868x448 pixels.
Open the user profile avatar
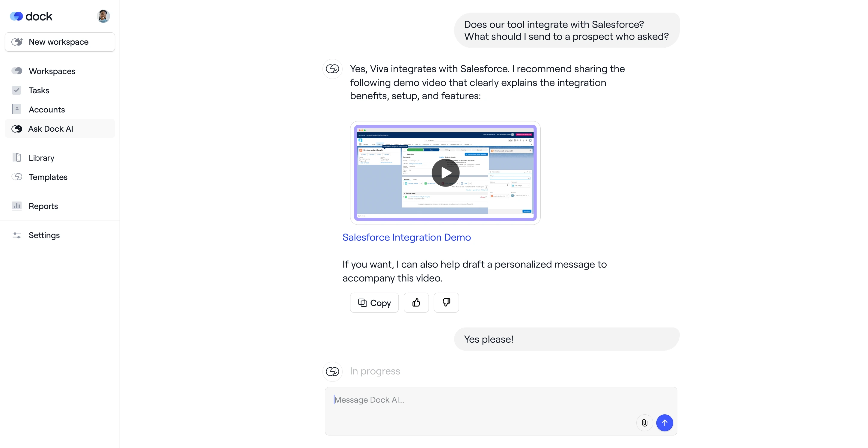[103, 16]
